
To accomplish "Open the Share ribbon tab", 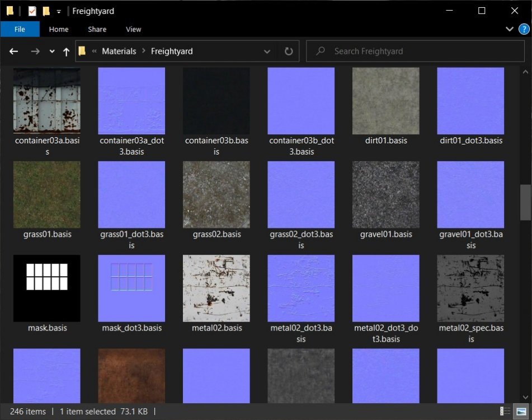I will (x=97, y=29).
